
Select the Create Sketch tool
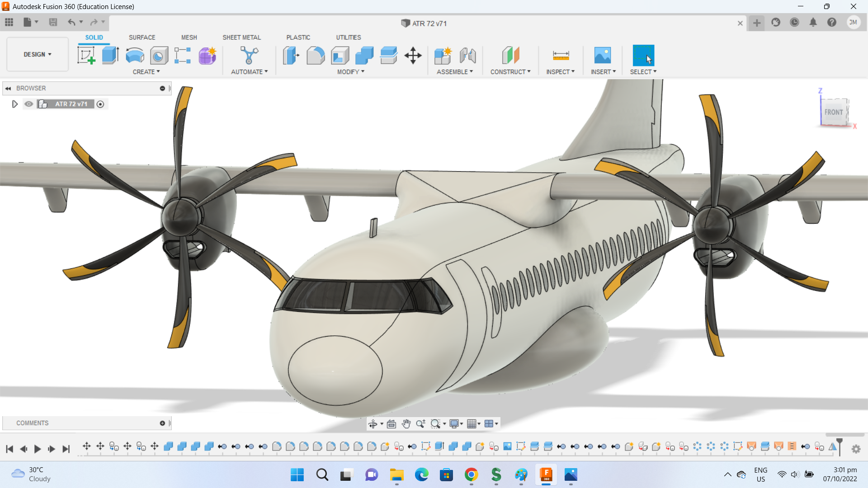[86, 56]
